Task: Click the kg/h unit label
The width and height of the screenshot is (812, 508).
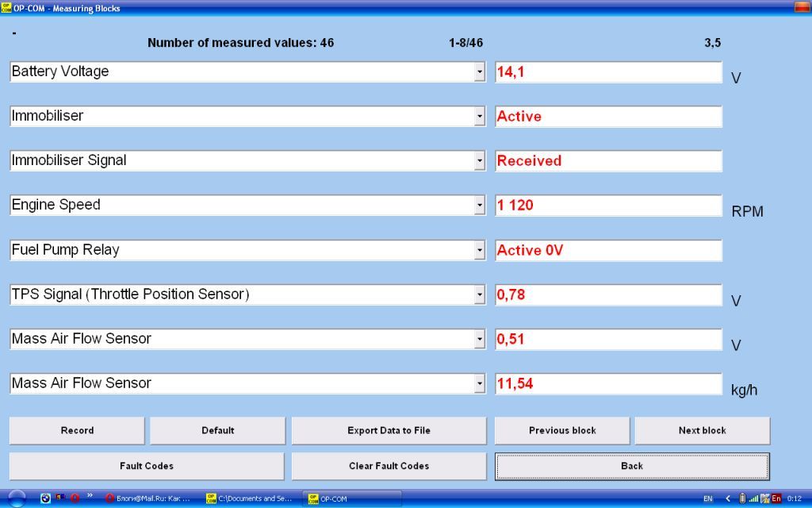Action: tap(744, 391)
